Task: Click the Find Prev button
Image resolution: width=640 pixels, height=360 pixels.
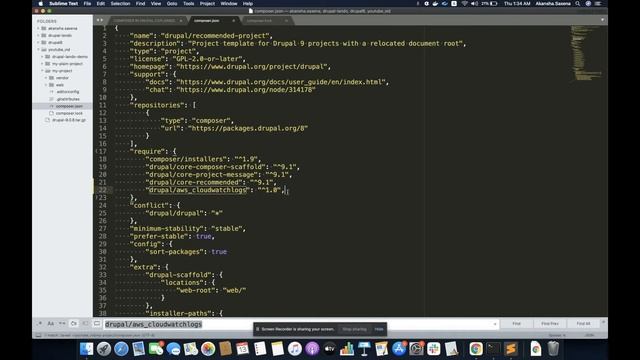Action: [x=549, y=324]
